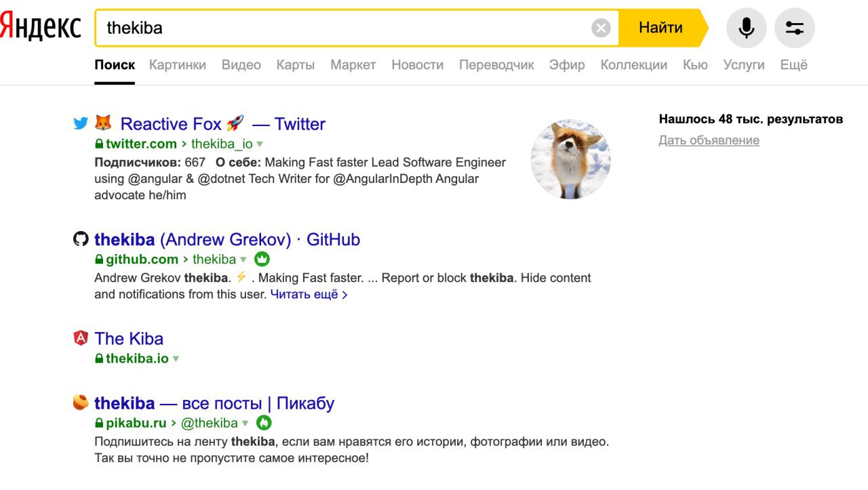Open thekiba — все посты | Пикабу result
This screenshot has width=868, height=490.
214,403
